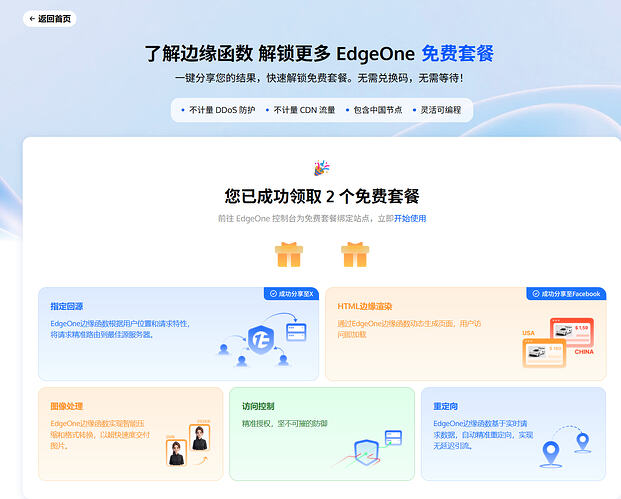This screenshot has height=499, width=621.
Task: Click the first gift box icon
Action: click(x=289, y=254)
